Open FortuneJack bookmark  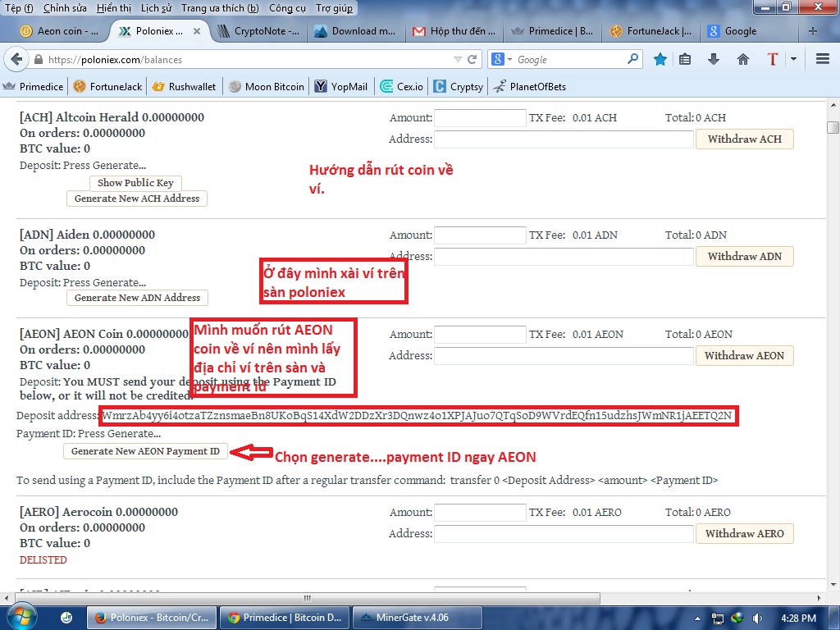107,86
